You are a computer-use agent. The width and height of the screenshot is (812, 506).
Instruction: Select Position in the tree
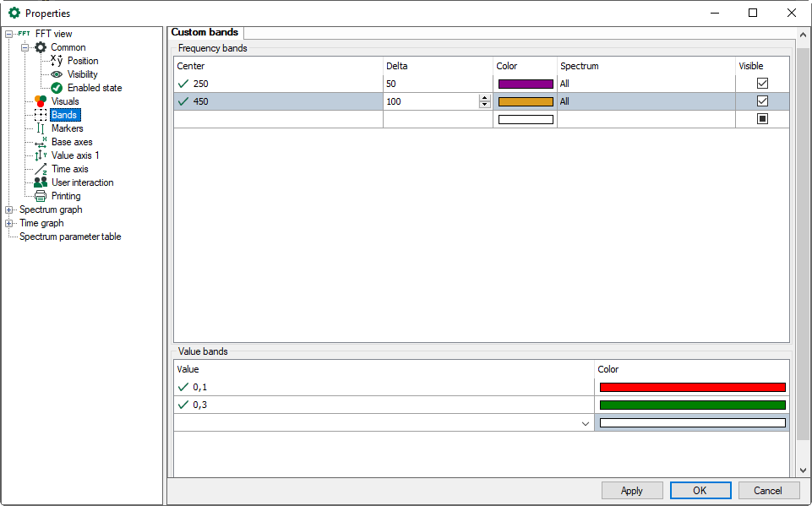click(x=83, y=61)
